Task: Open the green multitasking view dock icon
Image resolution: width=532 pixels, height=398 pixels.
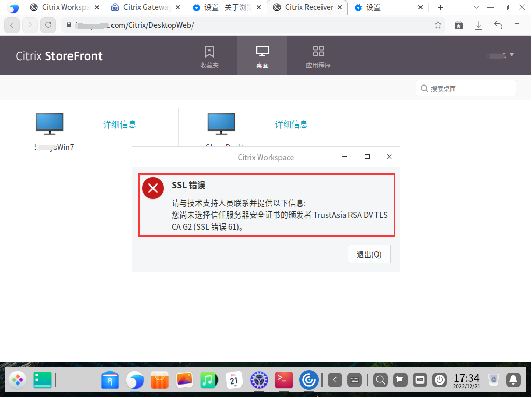Action: 43,380
